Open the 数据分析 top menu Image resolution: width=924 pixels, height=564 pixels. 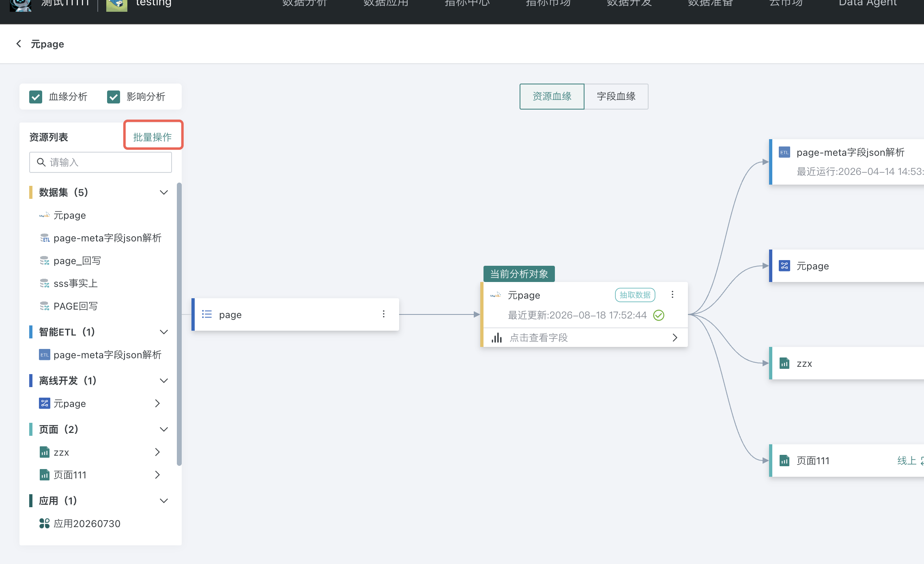click(x=305, y=3)
